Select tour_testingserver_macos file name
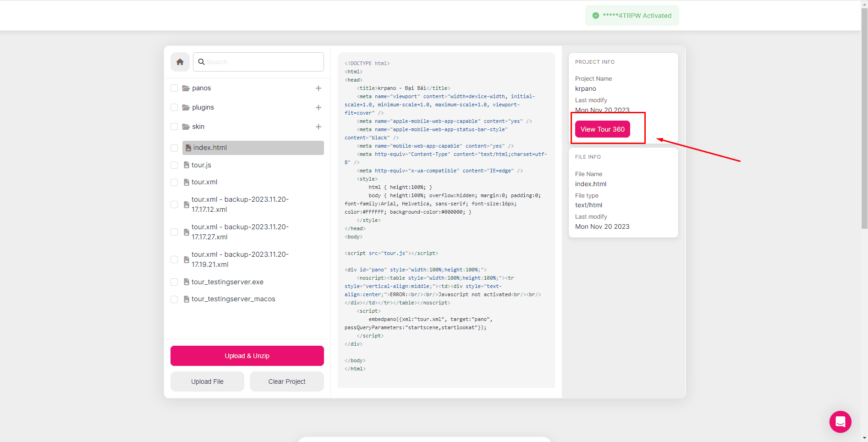The width and height of the screenshot is (868, 442). coord(233,299)
